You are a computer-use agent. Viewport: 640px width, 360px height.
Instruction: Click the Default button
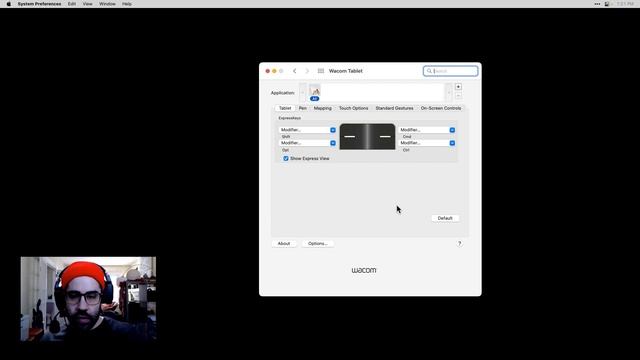click(445, 218)
